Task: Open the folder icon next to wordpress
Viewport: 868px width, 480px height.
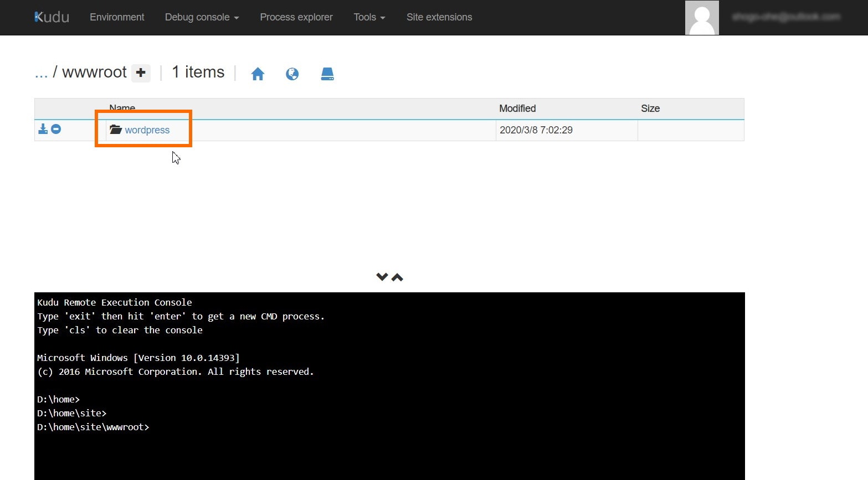Action: click(115, 130)
